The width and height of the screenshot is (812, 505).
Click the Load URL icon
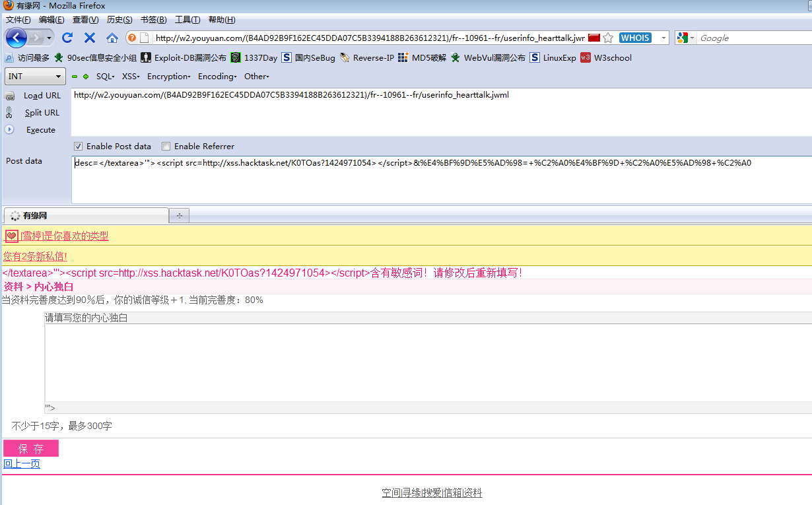point(9,96)
